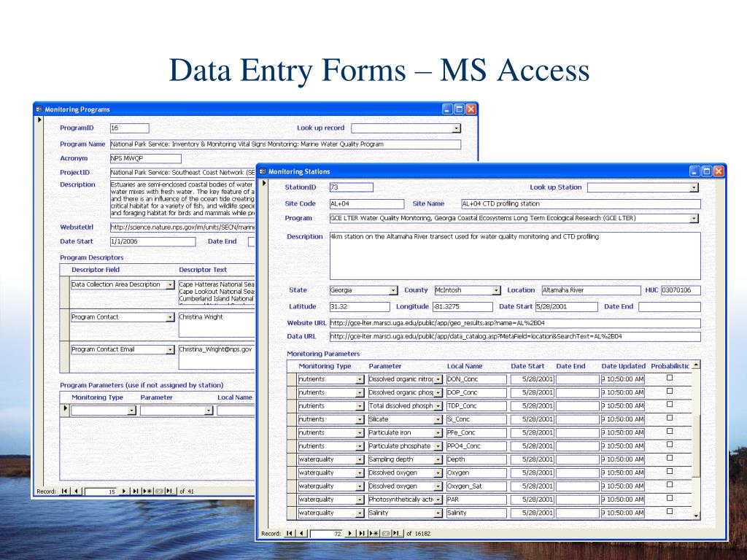Image resolution: width=747 pixels, height=560 pixels.
Task: Check Probabilistic for the PPO4_Conc row
Action: click(x=670, y=444)
